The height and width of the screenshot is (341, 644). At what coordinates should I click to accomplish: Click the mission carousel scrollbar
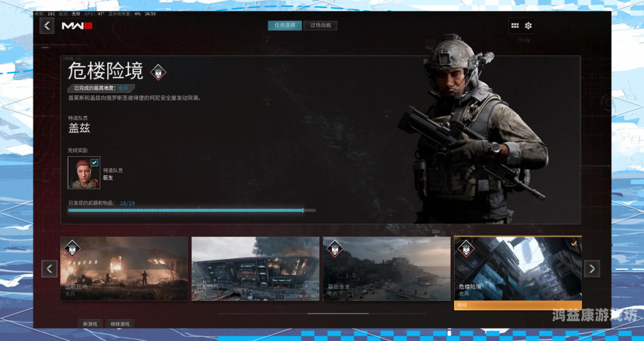(337, 314)
